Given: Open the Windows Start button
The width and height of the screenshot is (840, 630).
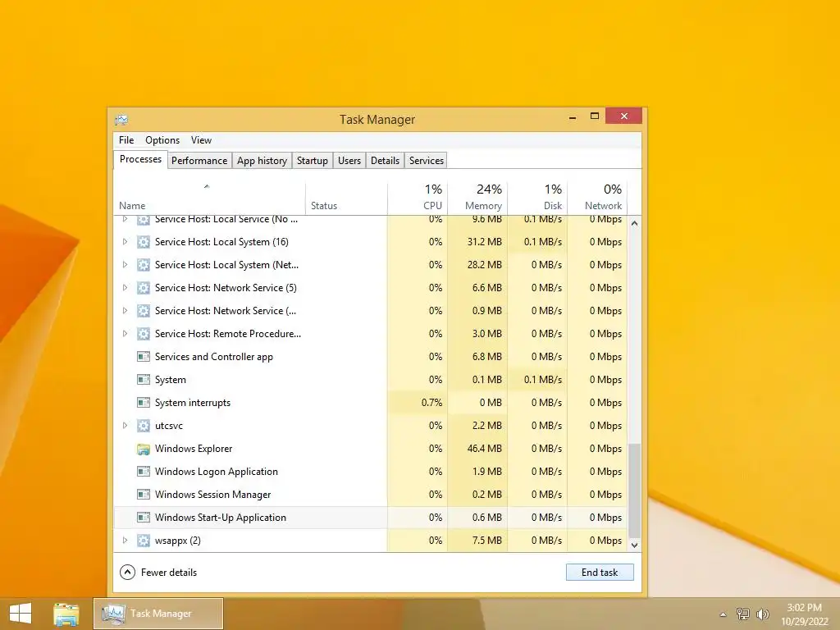Looking at the screenshot, I should [x=21, y=614].
